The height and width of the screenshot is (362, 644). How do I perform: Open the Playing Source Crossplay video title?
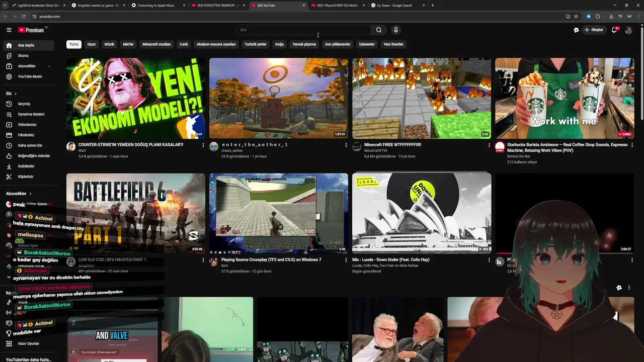[271, 260]
